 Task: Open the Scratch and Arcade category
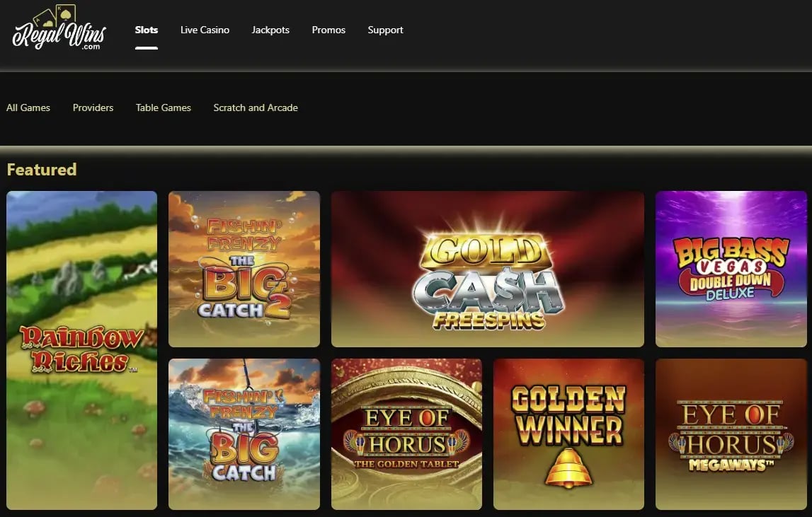click(x=256, y=108)
